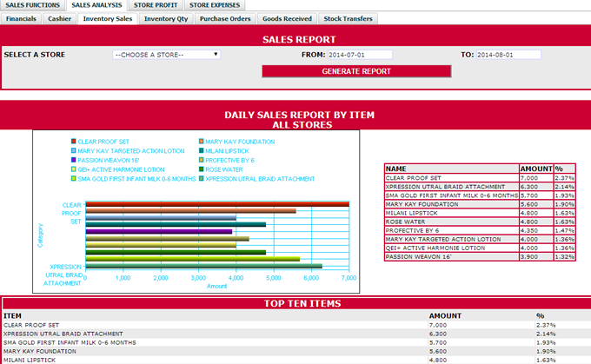Click SMA GOLD FIRST INFANT MILK in summary table
Image resolution: width=591 pixels, height=364 pixels.
[x=452, y=195]
